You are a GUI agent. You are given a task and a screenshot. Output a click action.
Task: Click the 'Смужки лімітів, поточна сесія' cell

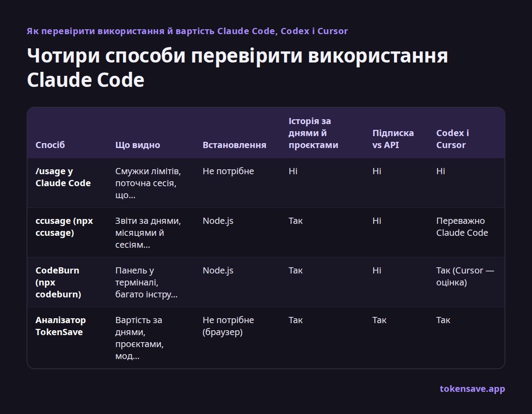(x=148, y=183)
